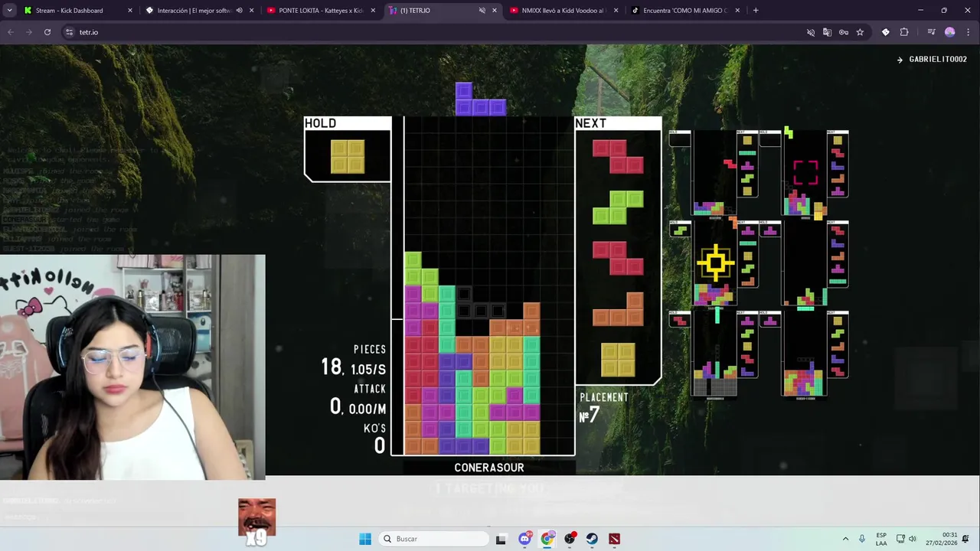The image size is (980, 551).
Task: Open the notifications bell icon
Action: coord(967,539)
